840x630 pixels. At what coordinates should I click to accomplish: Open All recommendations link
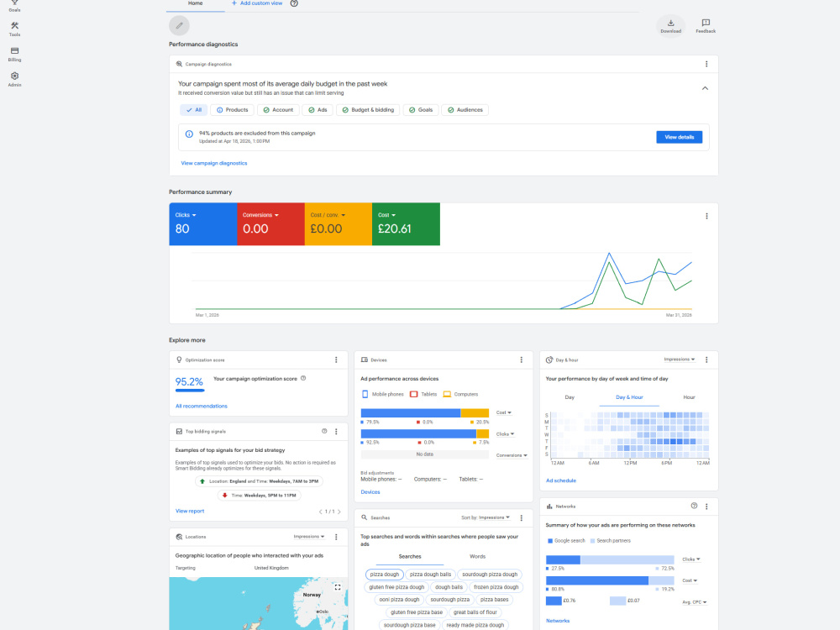coord(202,406)
